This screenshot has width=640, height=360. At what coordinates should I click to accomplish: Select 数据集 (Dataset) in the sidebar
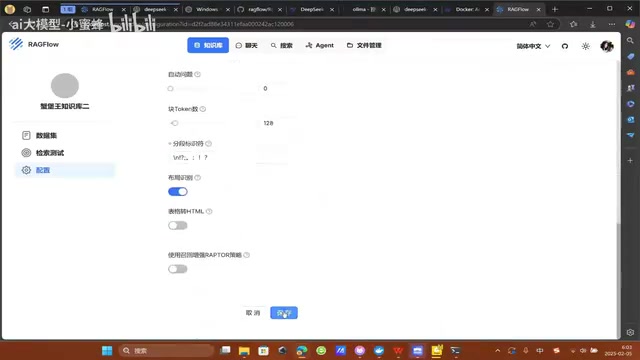click(65, 136)
